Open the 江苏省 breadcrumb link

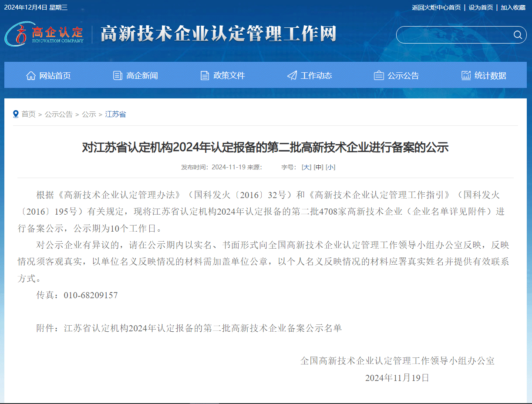(x=115, y=114)
